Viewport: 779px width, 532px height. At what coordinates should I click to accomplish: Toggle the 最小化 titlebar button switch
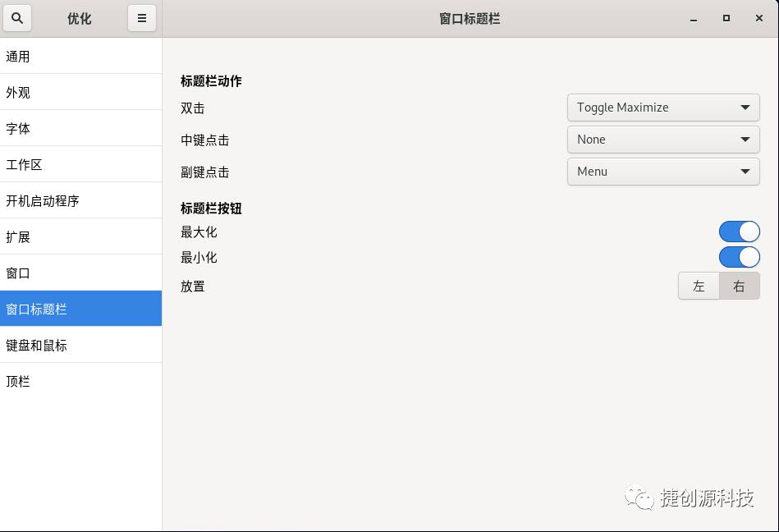click(x=740, y=257)
